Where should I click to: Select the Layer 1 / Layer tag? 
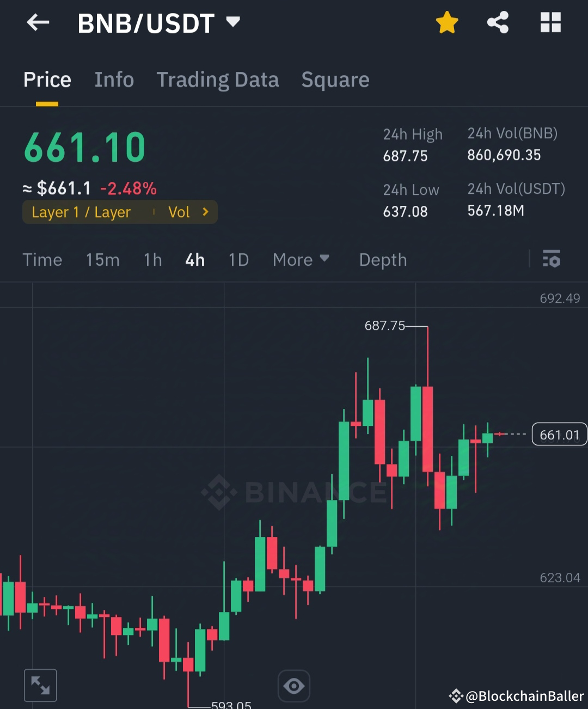coord(82,212)
